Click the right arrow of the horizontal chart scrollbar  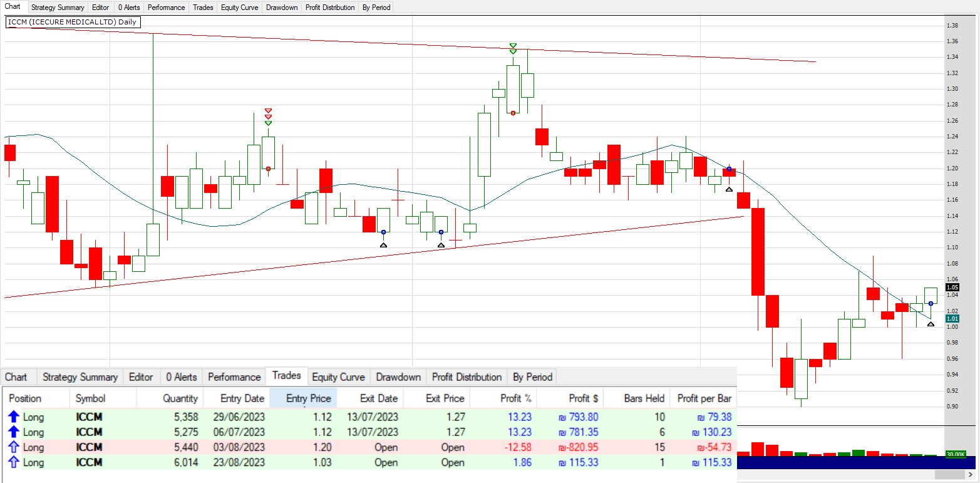(x=971, y=475)
